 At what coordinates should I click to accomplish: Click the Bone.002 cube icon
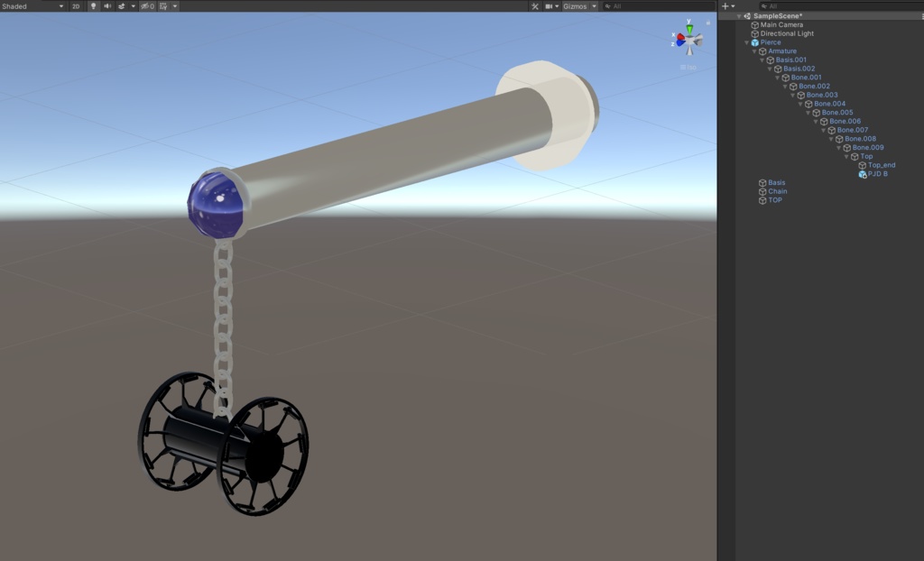793,86
